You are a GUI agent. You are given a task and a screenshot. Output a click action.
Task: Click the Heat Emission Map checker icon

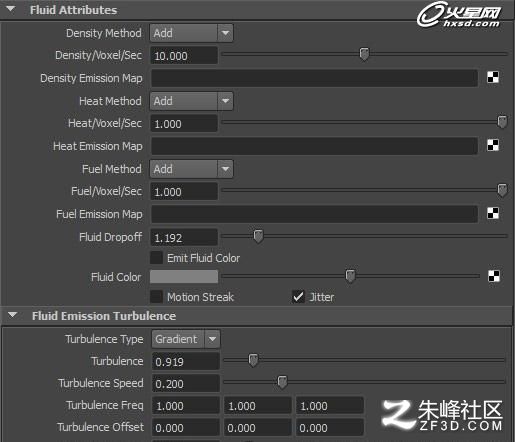(x=493, y=145)
